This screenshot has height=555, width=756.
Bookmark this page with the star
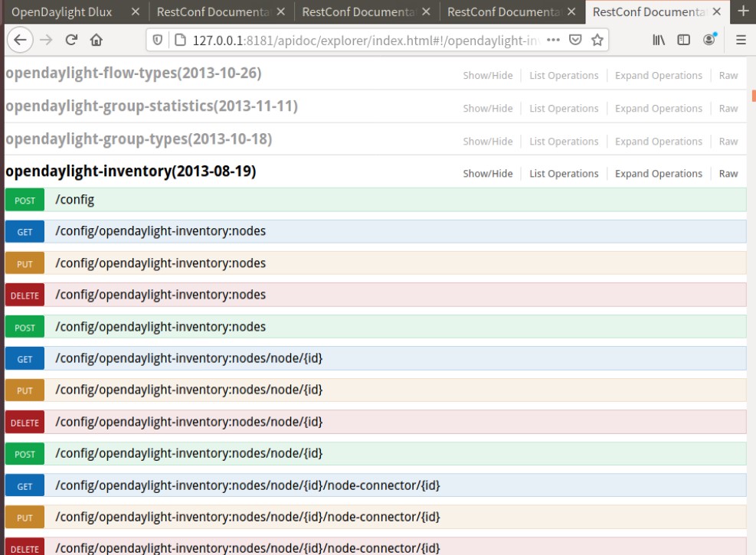[597, 40]
